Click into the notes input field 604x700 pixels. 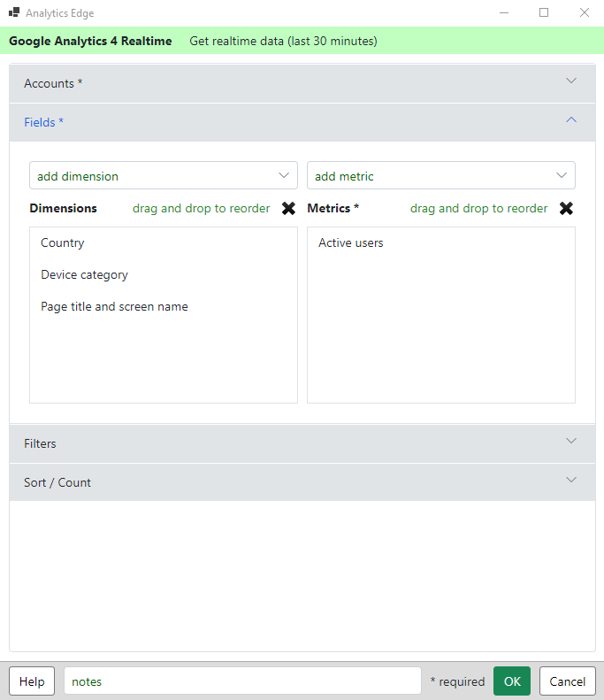[241, 681]
